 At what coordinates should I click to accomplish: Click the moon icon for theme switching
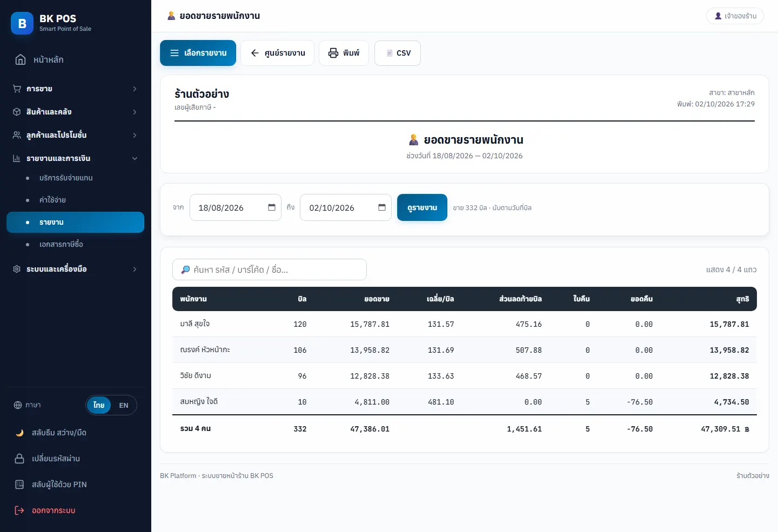point(19,433)
